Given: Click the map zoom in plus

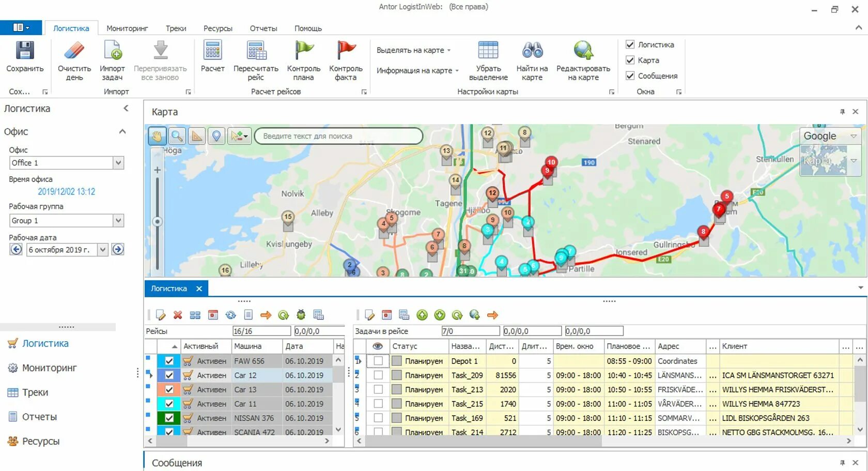Looking at the screenshot, I should coord(157,170).
